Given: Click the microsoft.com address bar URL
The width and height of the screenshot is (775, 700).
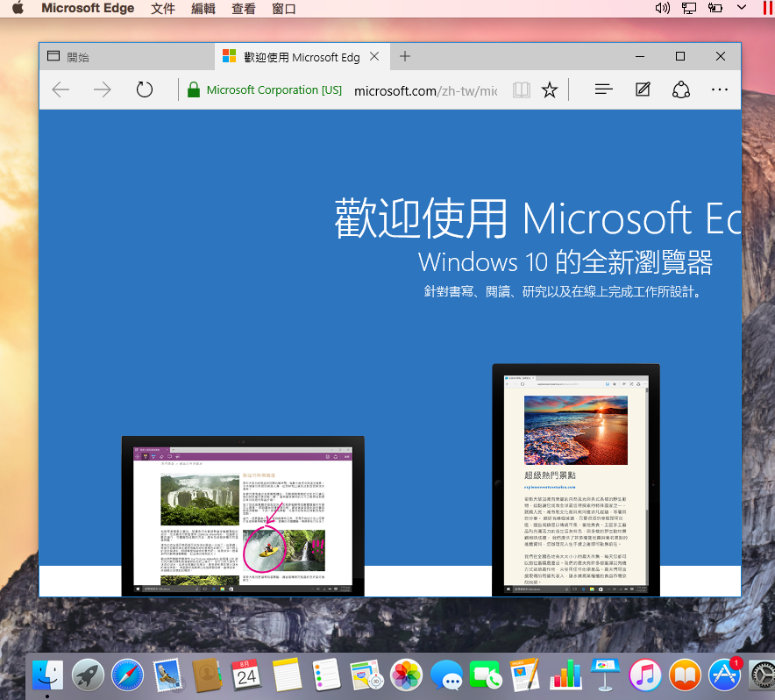Looking at the screenshot, I should 425,90.
